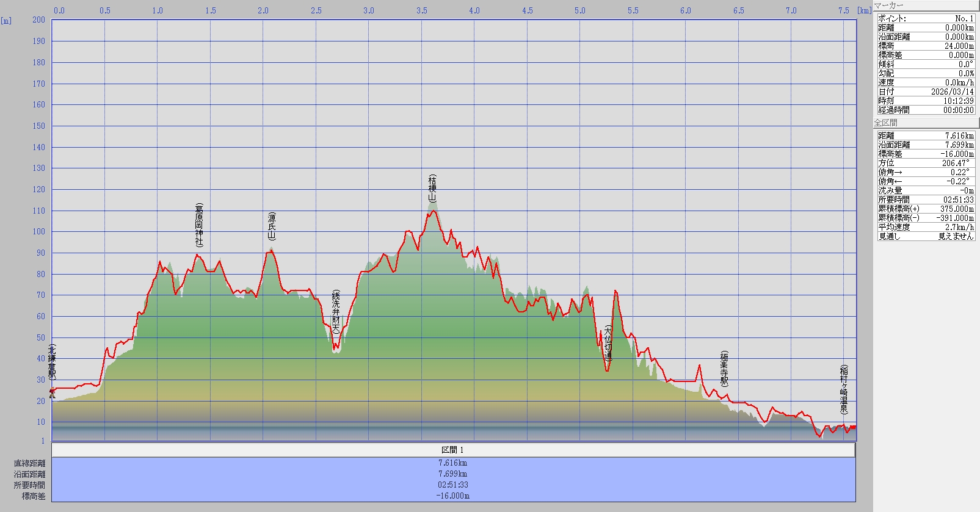
Task: Select the 銭洗弁財天 waypoint label
Action: coord(335,312)
